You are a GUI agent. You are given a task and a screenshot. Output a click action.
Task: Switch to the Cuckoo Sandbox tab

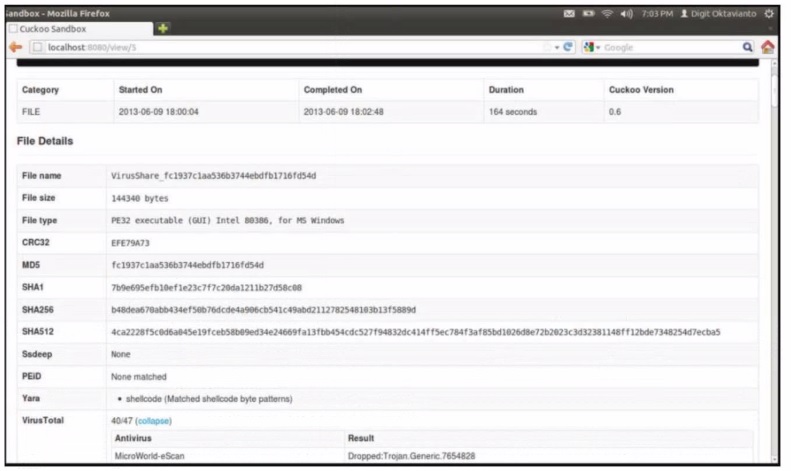[x=60, y=29]
